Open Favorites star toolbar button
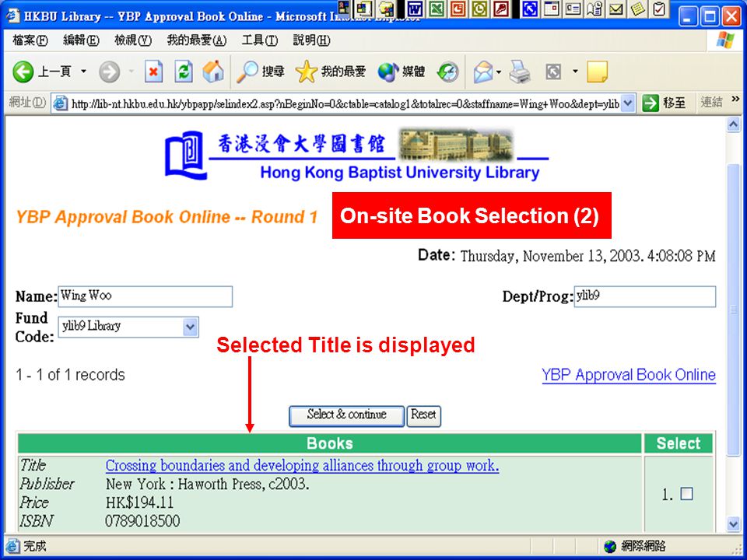Image resolution: width=747 pixels, height=560 pixels. (330, 72)
